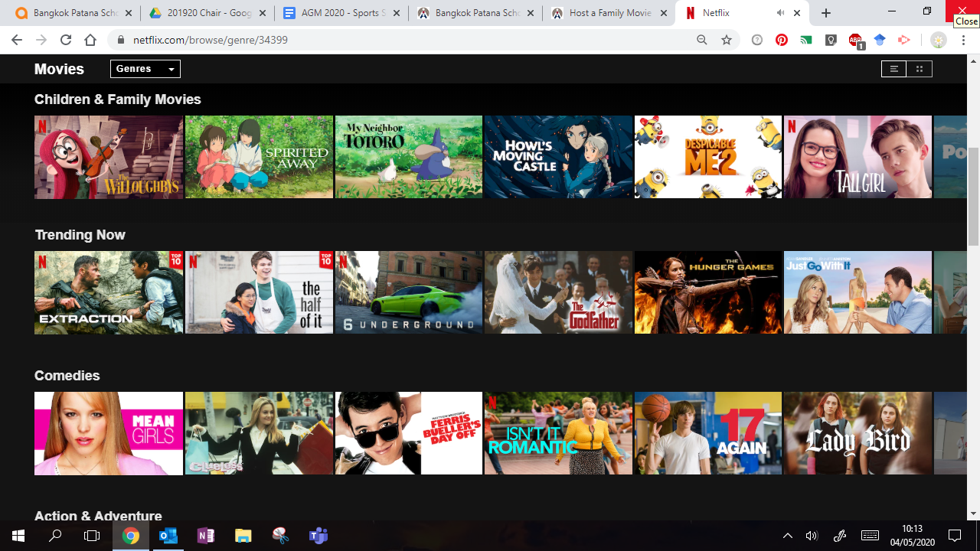Switch to Netflix grid view icon

tap(920, 69)
